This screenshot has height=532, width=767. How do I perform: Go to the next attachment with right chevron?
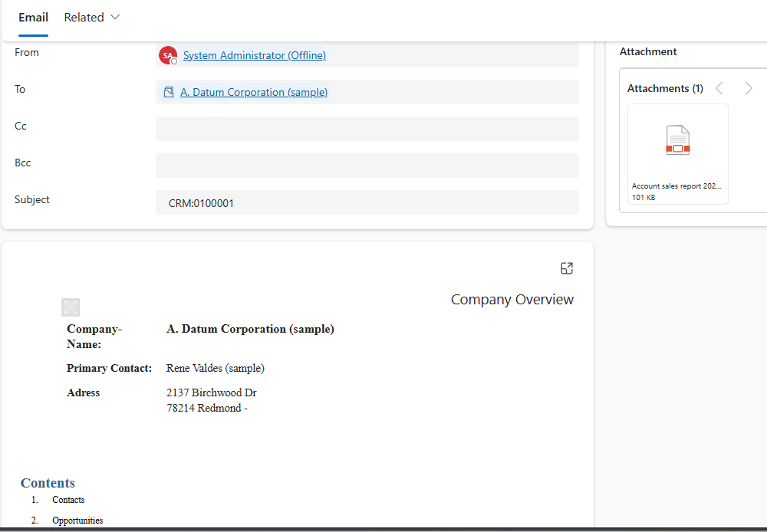pos(749,88)
